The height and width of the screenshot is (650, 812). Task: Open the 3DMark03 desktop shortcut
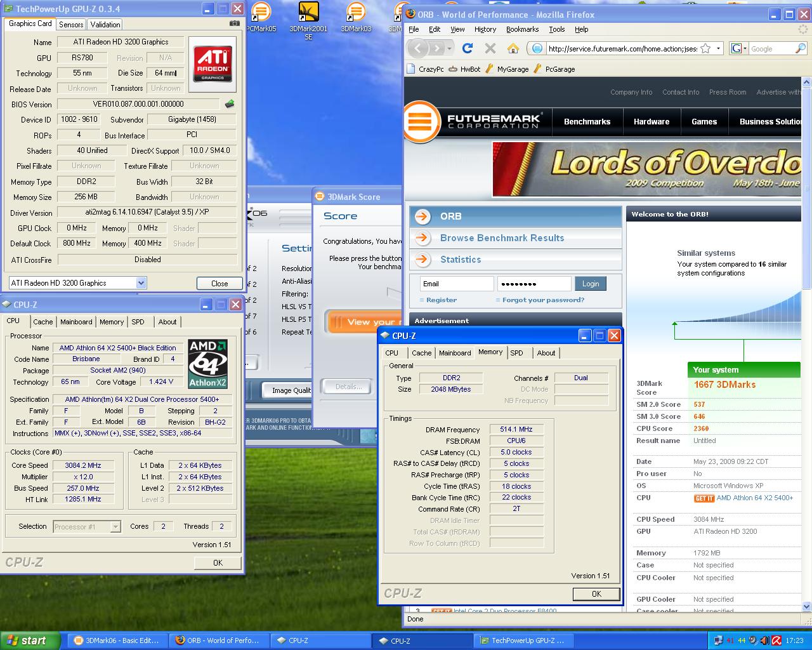click(x=356, y=17)
